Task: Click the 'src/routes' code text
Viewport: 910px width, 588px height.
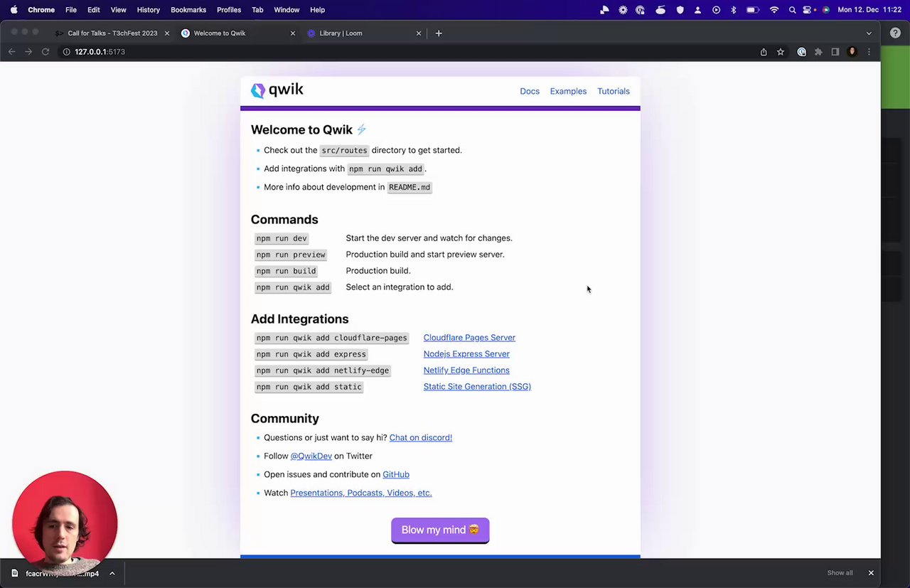Action: tap(344, 150)
